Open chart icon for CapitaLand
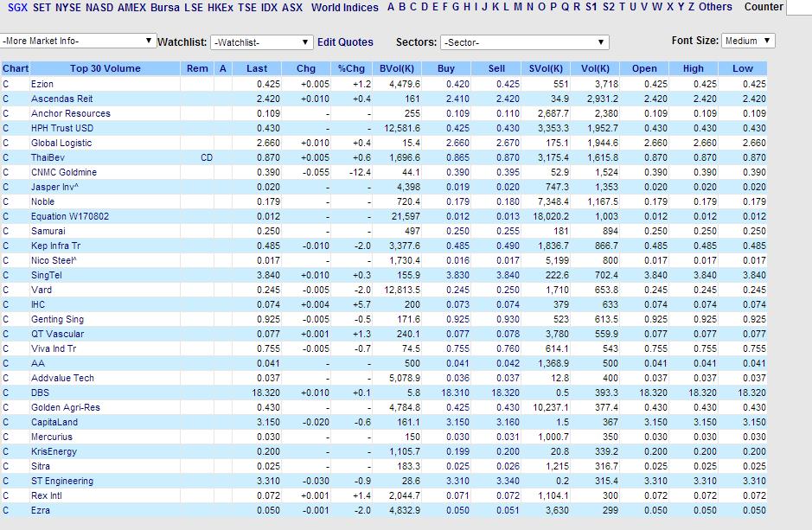The height and width of the screenshot is (530, 812). click(x=6, y=422)
